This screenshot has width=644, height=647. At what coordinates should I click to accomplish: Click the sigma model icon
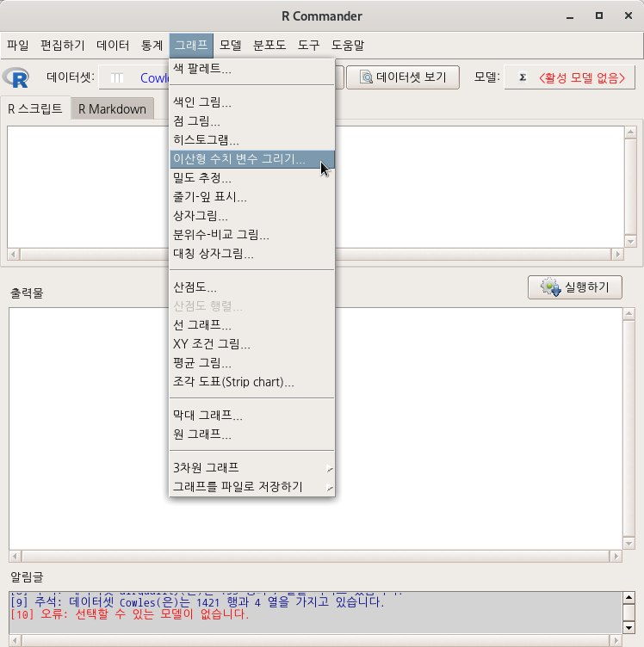click(523, 77)
